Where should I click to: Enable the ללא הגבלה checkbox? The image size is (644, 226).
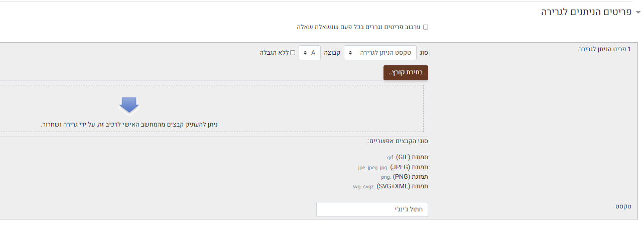pos(293,53)
